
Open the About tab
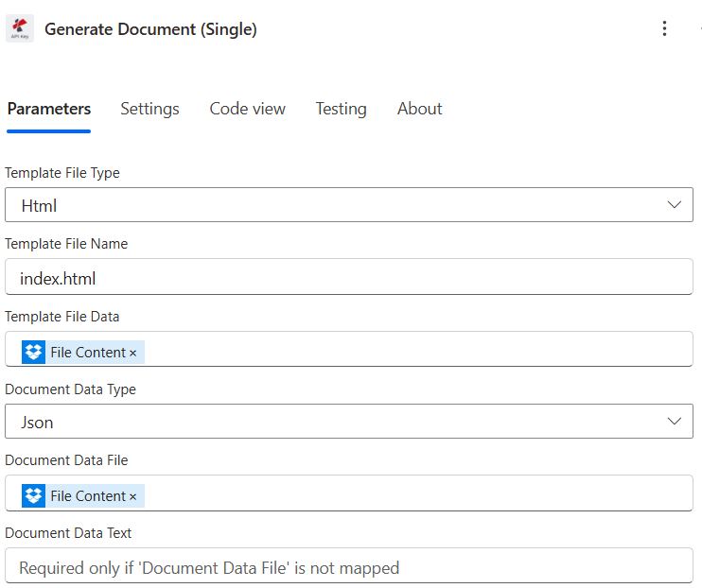pyautogui.click(x=419, y=109)
